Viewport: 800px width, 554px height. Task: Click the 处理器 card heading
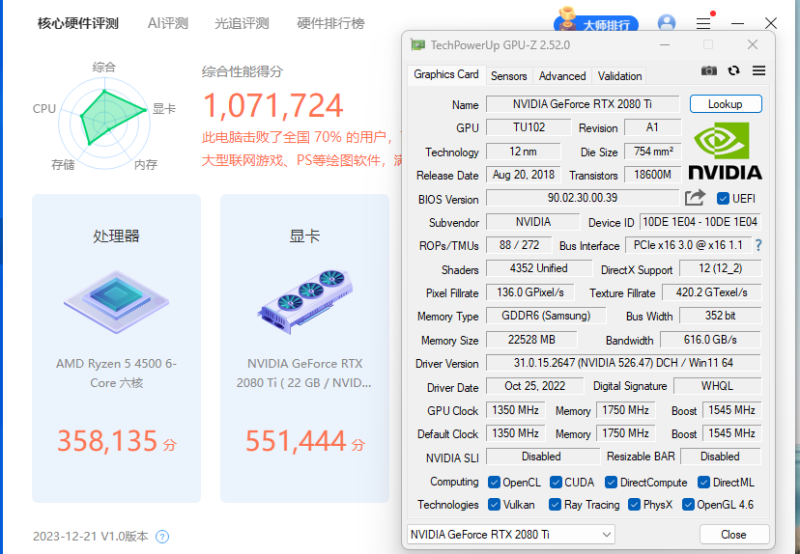click(116, 236)
